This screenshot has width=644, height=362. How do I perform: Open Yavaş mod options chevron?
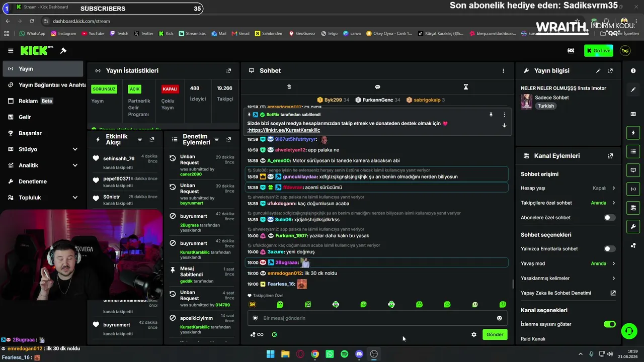tap(613, 263)
